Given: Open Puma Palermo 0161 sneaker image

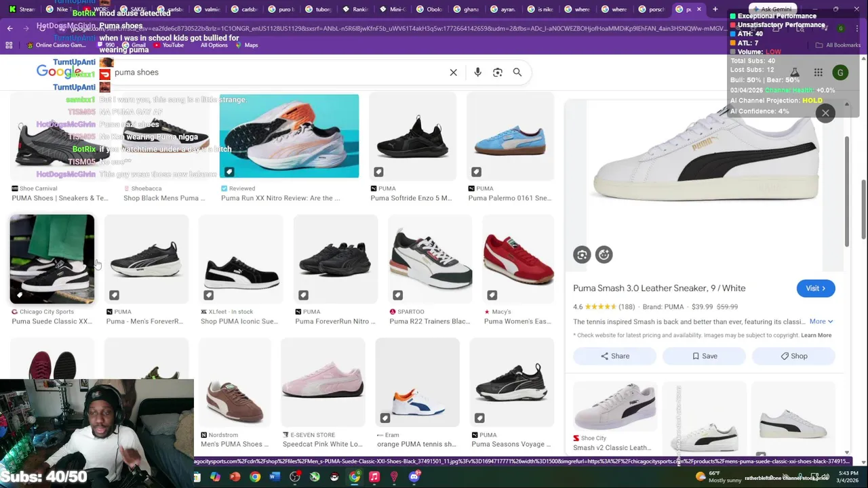Looking at the screenshot, I should pos(510,136).
